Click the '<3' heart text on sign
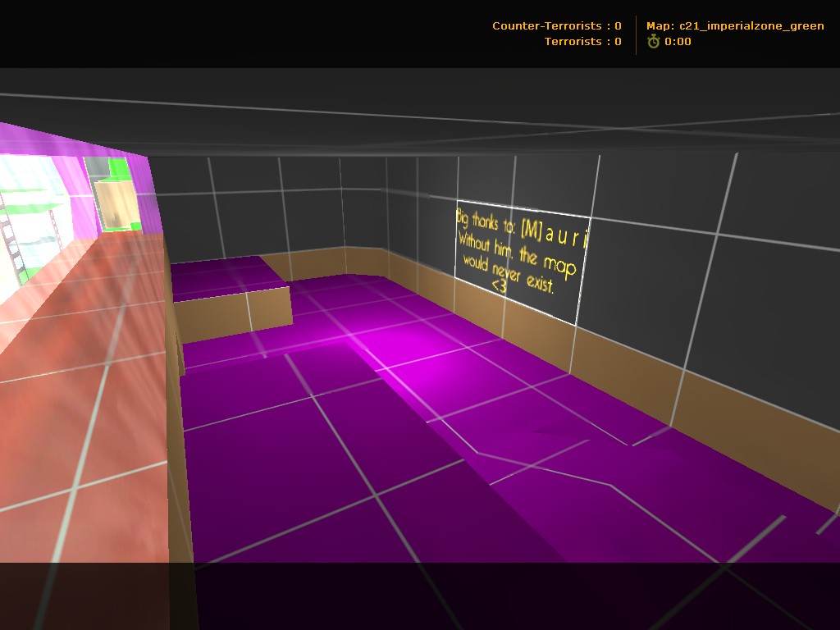The height and width of the screenshot is (630, 840). (x=500, y=286)
